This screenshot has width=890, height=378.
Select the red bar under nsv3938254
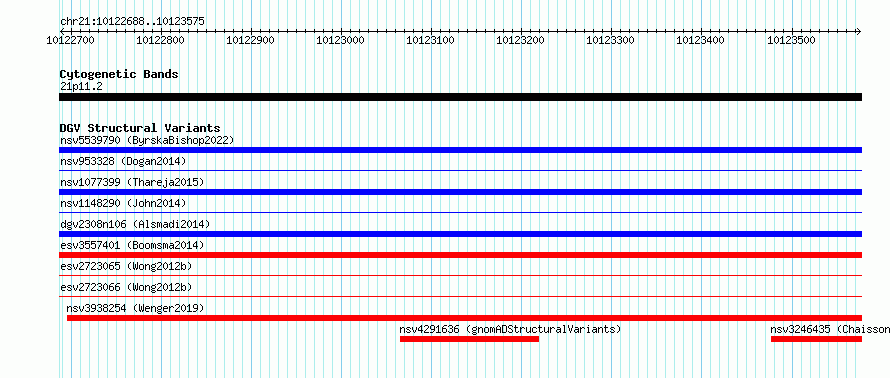[464, 318]
